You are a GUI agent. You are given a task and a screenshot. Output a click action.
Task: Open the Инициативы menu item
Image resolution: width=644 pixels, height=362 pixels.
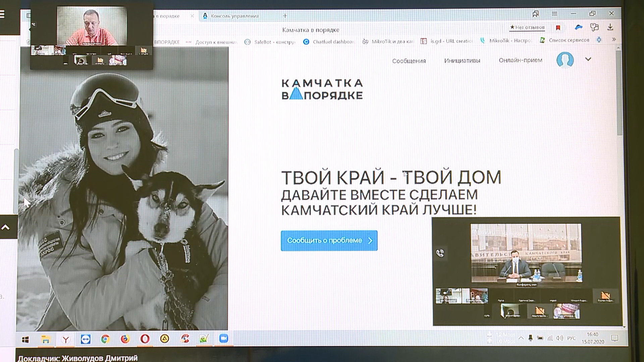(x=462, y=60)
